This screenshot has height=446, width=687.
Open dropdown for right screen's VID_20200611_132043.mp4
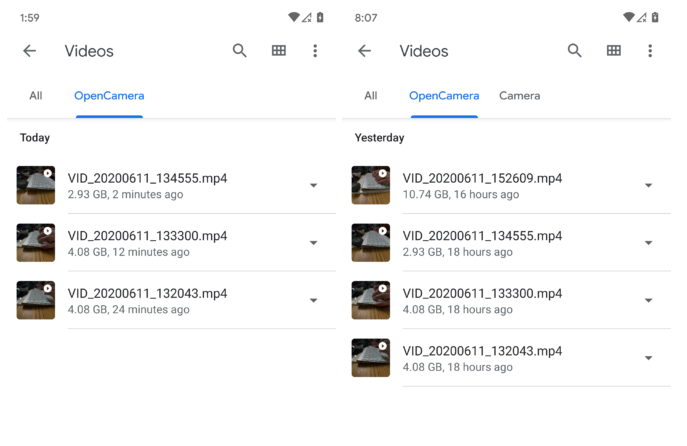(x=648, y=358)
